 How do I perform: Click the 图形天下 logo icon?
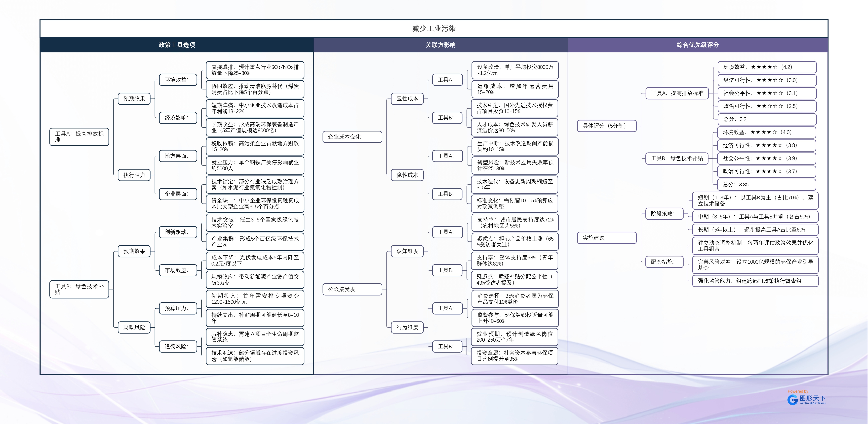click(793, 400)
